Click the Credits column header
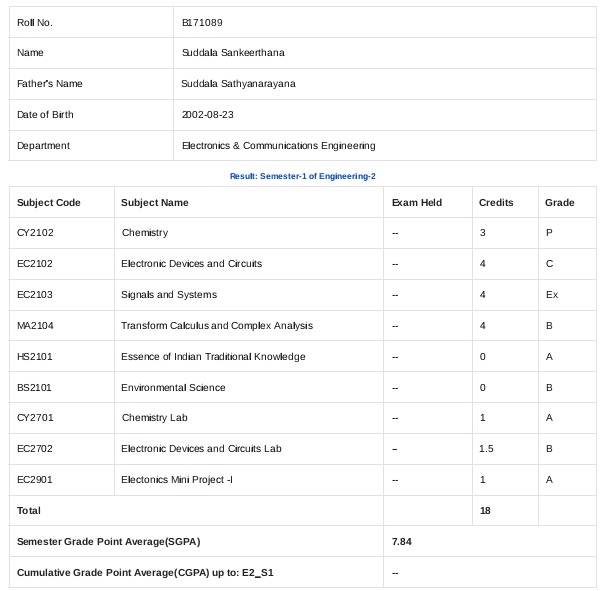Screen dimensions: 609x591 496,202
